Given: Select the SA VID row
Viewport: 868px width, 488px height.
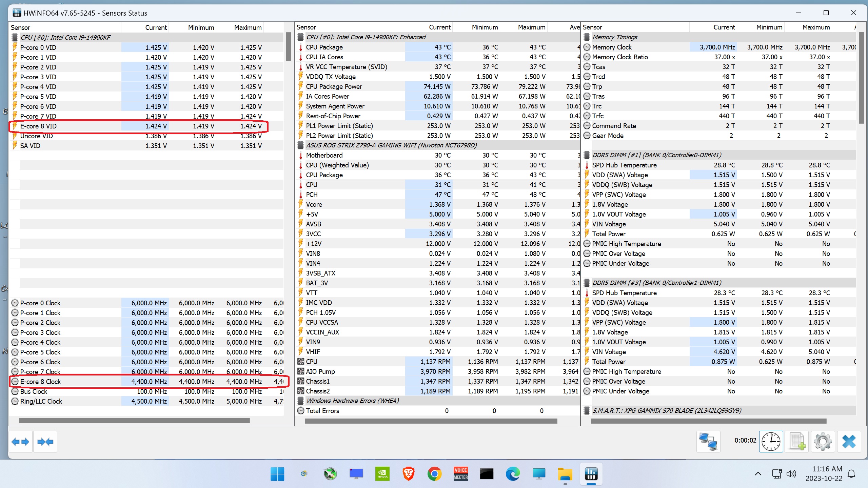Looking at the screenshot, I should pos(146,146).
